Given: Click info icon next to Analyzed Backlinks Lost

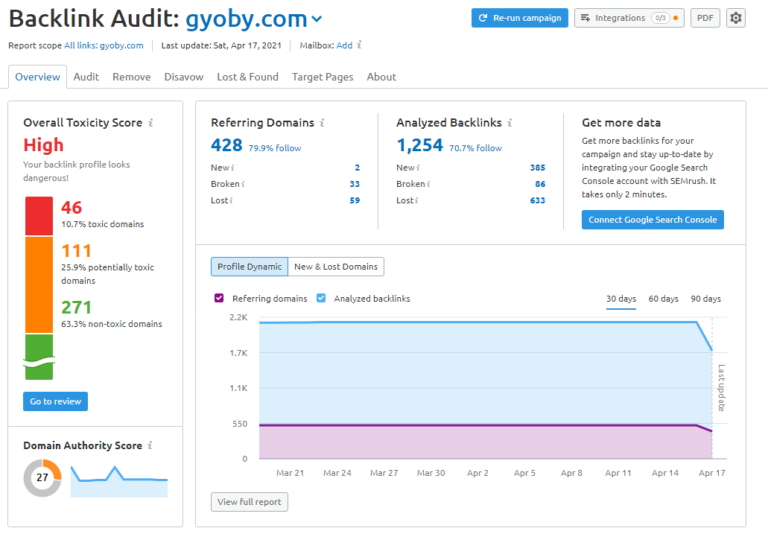Looking at the screenshot, I should click(416, 200).
